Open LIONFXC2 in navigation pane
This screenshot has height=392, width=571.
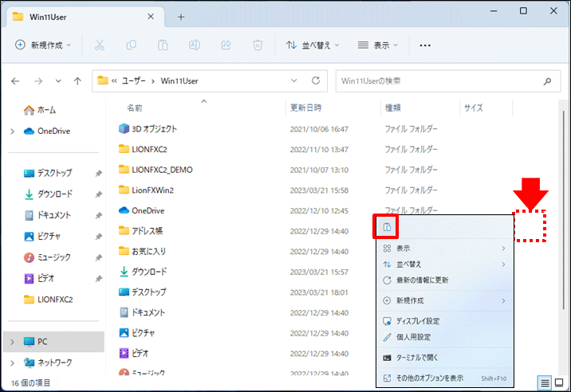point(48,300)
